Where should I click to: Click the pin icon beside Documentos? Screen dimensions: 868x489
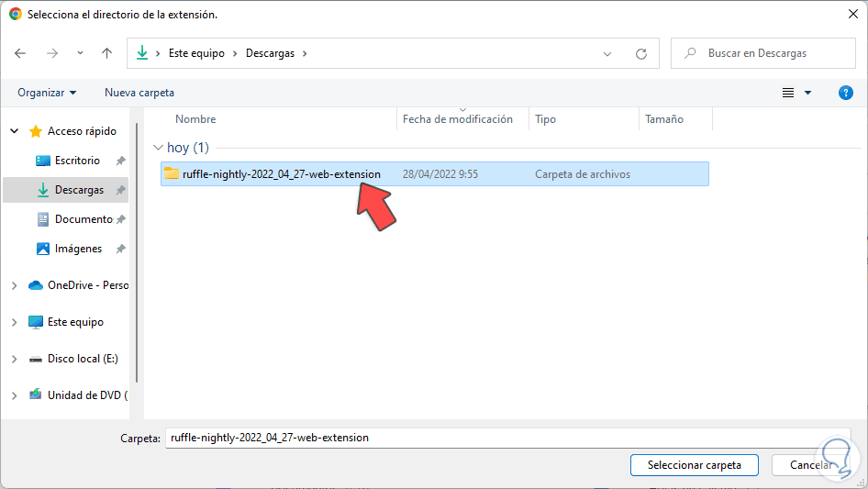pos(120,219)
